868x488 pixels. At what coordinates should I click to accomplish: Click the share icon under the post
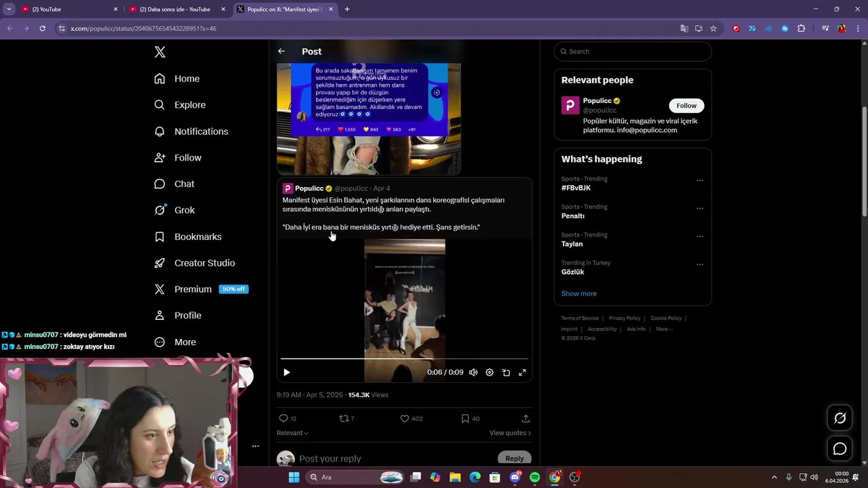(x=526, y=418)
